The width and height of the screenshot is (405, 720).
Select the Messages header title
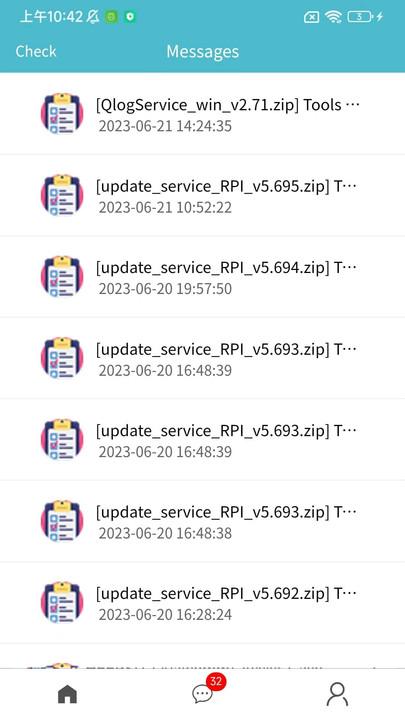202,51
